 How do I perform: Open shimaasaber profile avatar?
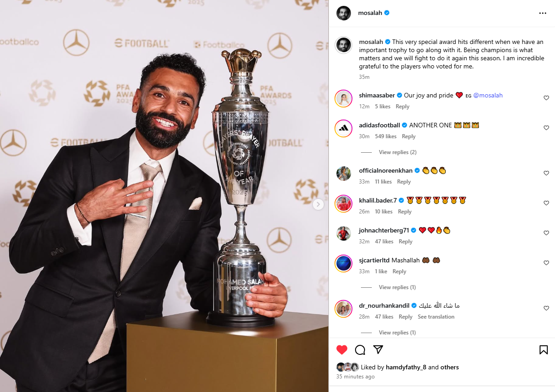344,99
